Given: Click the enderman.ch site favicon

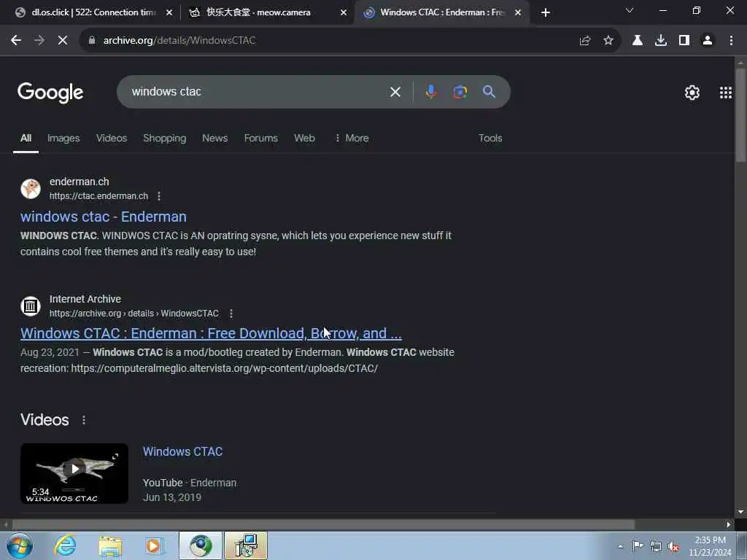Looking at the screenshot, I should coord(31,189).
